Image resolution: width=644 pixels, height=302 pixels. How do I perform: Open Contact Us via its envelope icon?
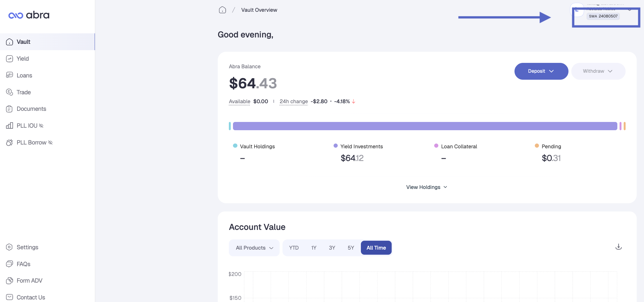point(10,297)
